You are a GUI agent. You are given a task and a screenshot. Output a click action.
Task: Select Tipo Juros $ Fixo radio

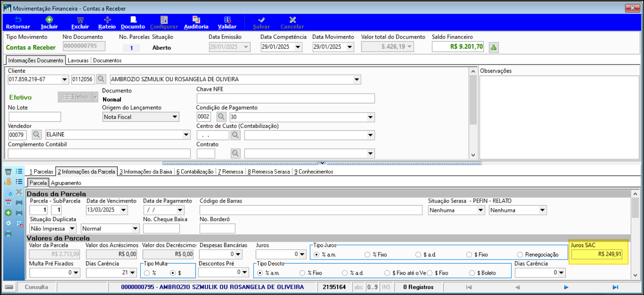click(469, 255)
